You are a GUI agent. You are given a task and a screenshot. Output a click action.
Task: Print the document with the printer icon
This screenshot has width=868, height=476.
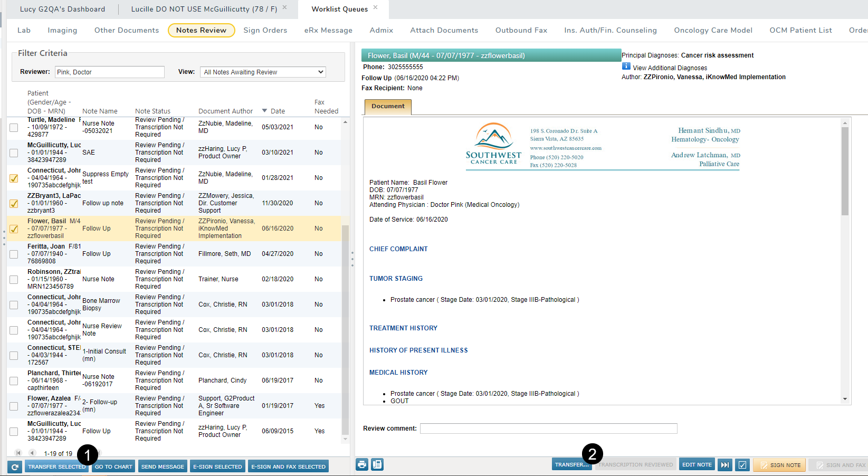pyautogui.click(x=362, y=464)
